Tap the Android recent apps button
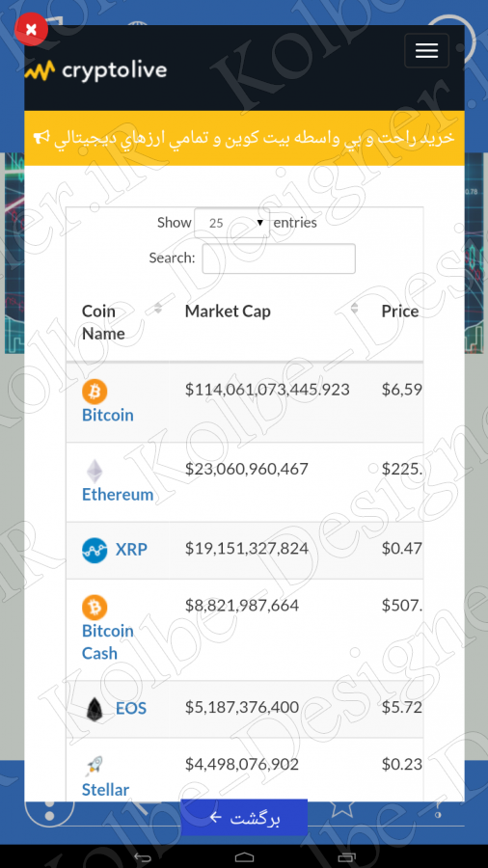Image resolution: width=488 pixels, height=868 pixels. [x=346, y=857]
